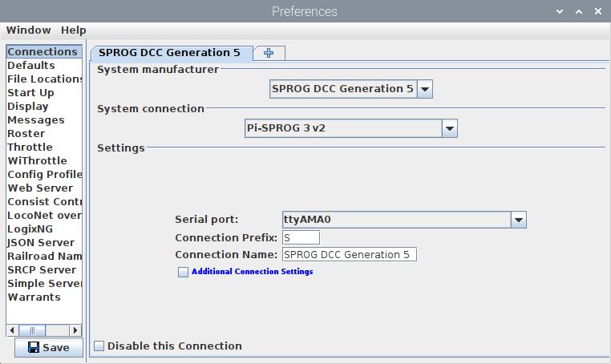611x364 pixels.
Task: Click the sidebar horizontal scrollbar thumb
Action: (x=32, y=330)
